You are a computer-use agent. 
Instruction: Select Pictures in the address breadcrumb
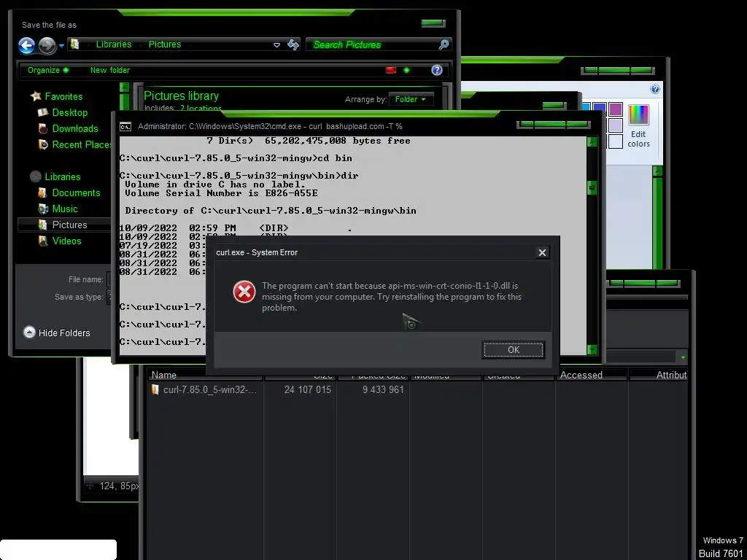tap(164, 44)
